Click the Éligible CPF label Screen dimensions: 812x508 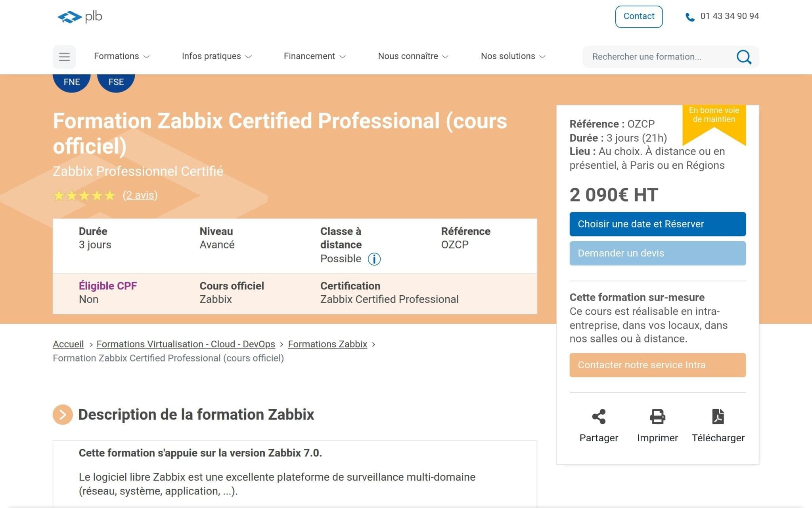click(108, 286)
